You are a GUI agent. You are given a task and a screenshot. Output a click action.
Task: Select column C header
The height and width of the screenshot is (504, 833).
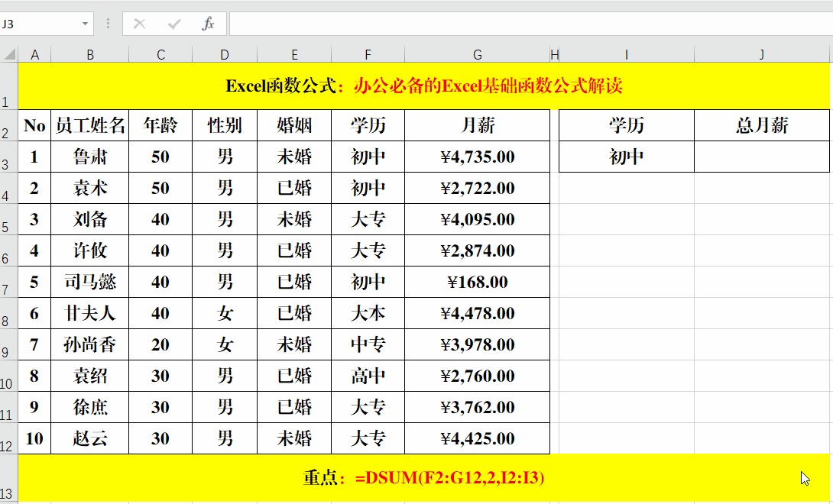160,54
